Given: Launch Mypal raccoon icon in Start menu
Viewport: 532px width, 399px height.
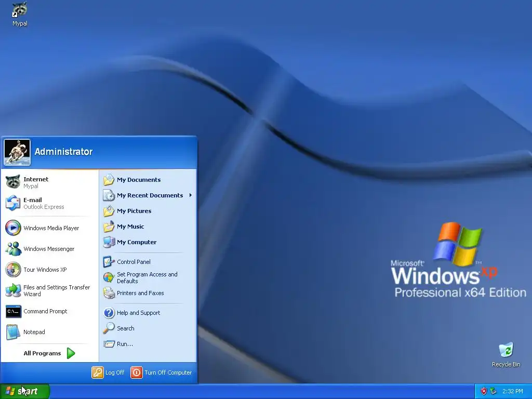Looking at the screenshot, I should click(x=13, y=182).
